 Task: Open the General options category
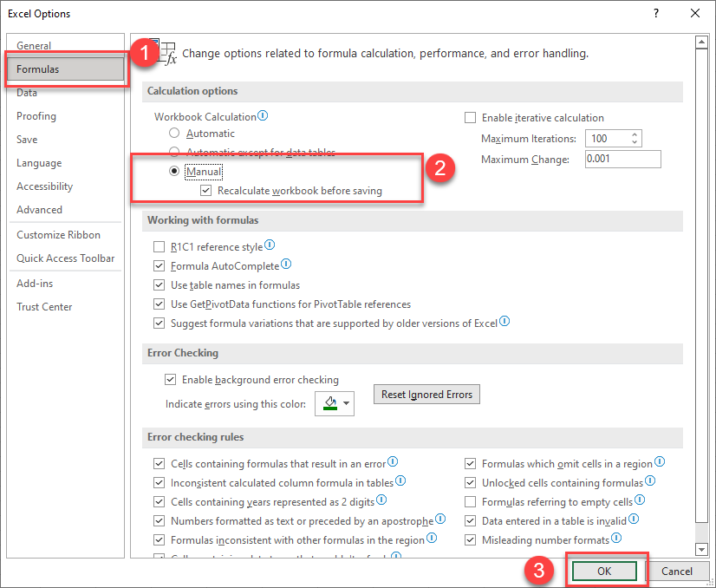pyautogui.click(x=34, y=46)
